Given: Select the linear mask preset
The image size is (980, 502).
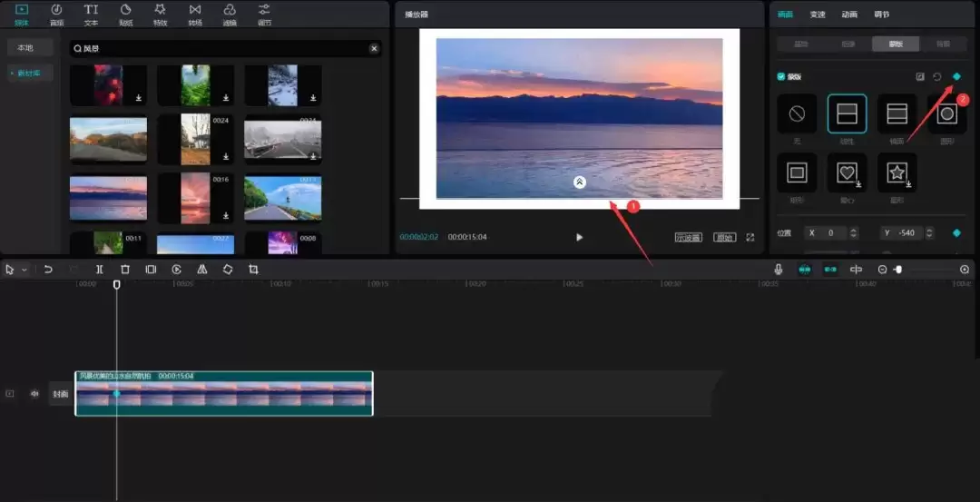Looking at the screenshot, I should 847,114.
